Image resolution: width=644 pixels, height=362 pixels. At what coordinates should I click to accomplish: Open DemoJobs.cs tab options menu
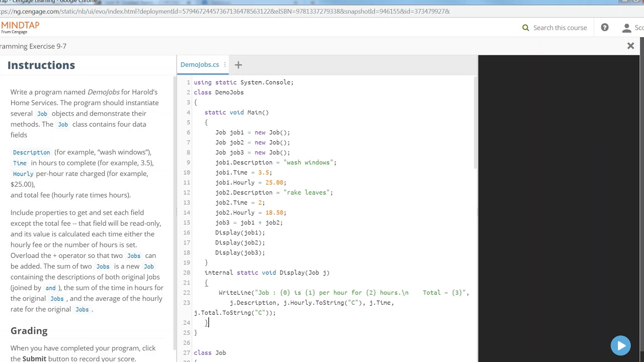point(225,64)
